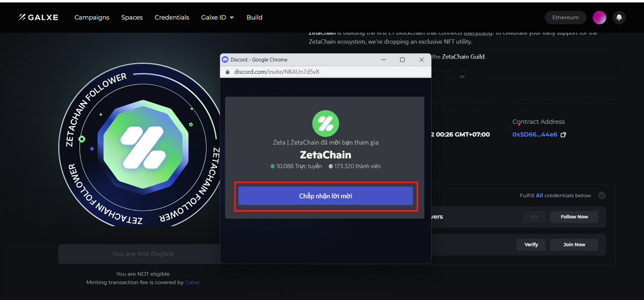
Task: Click the Follow Now button
Action: click(x=574, y=217)
